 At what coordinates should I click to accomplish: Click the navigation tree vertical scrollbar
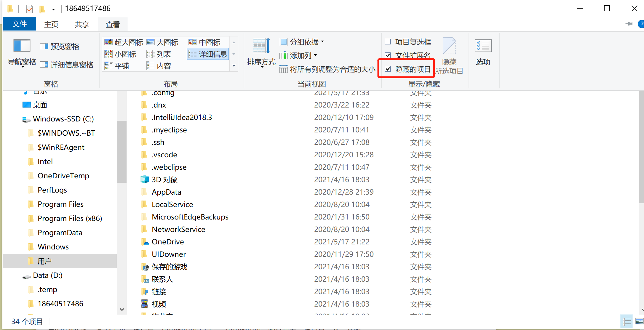(122, 151)
